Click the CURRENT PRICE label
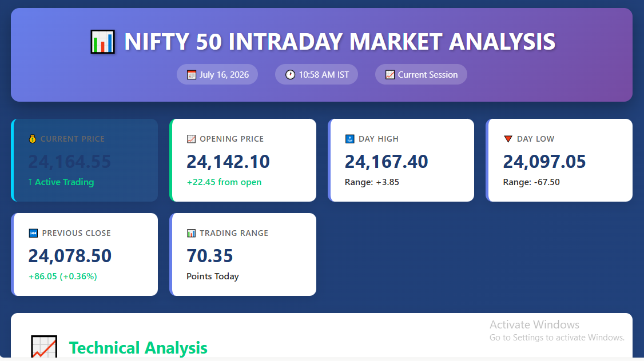Image resolution: width=644 pixels, height=361 pixels. tap(72, 139)
